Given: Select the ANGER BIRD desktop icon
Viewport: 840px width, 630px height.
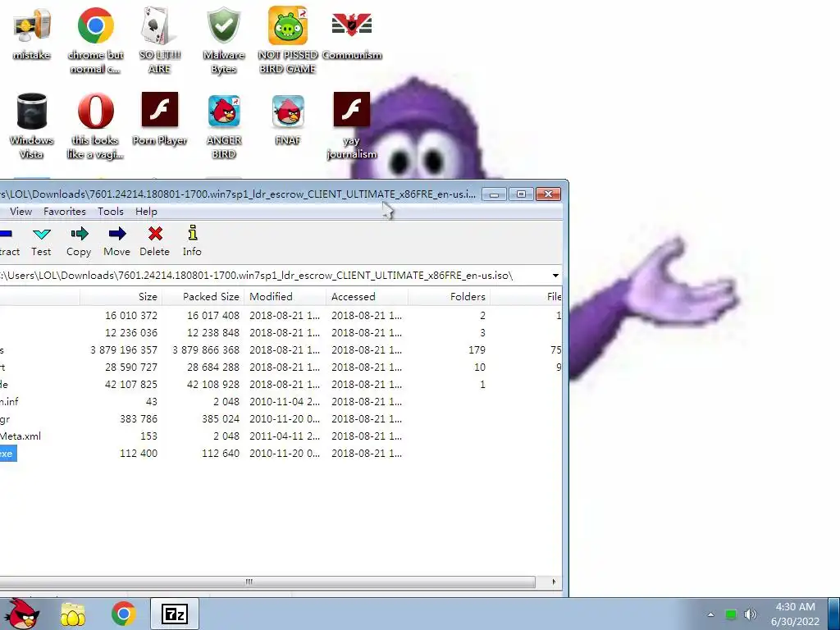Looking at the screenshot, I should tap(224, 126).
